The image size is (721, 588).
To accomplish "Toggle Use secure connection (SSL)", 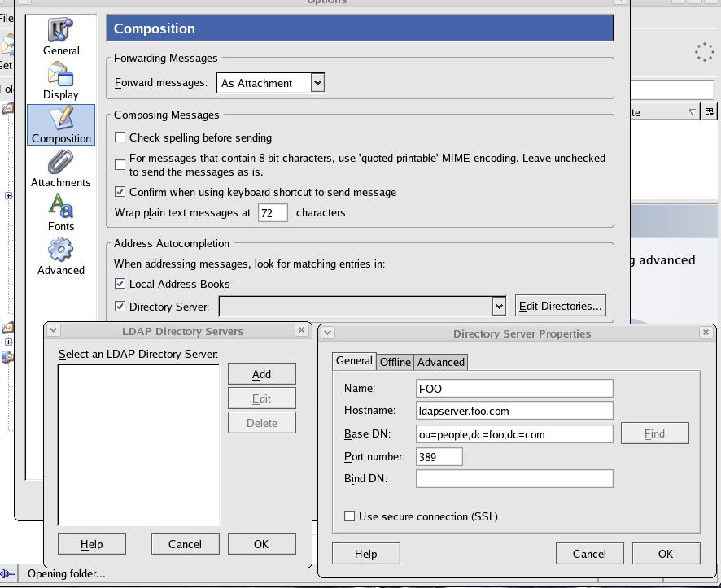I will pyautogui.click(x=350, y=516).
